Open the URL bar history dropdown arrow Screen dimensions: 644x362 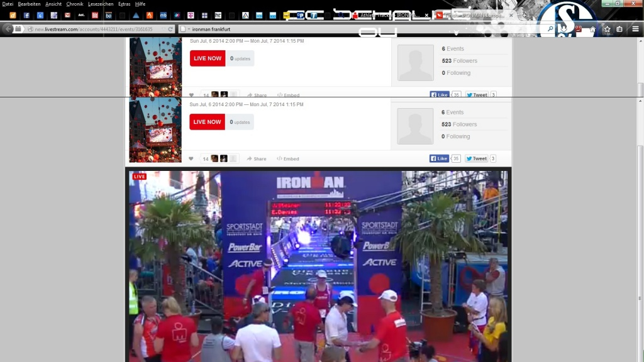pyautogui.click(x=164, y=29)
